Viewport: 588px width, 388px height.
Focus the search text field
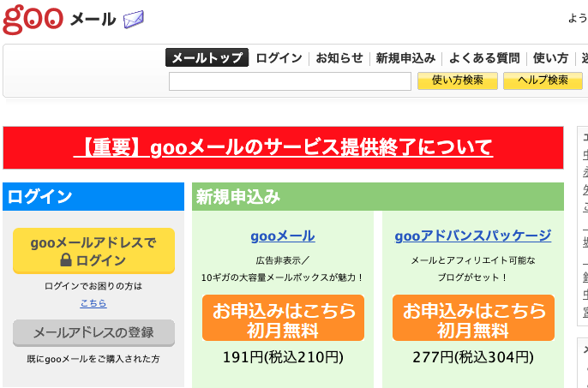coord(290,81)
